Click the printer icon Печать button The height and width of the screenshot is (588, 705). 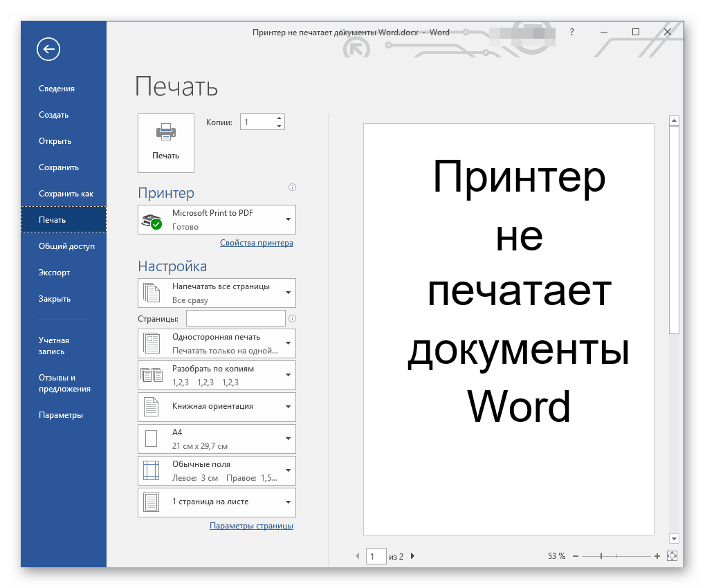tap(166, 143)
